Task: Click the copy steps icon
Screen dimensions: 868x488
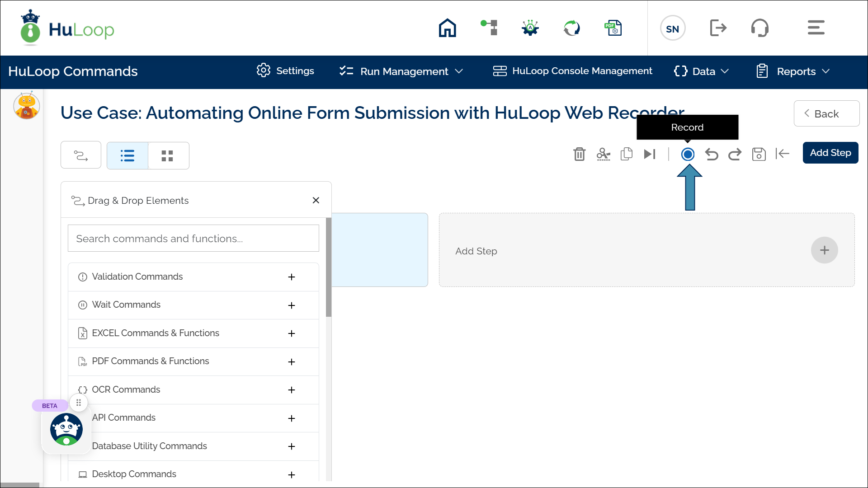Action: pos(627,154)
